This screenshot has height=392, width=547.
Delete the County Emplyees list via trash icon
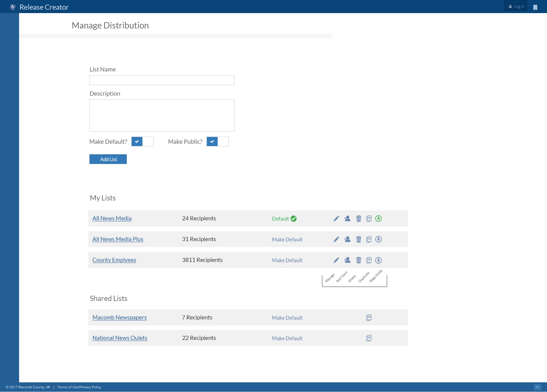click(x=359, y=260)
